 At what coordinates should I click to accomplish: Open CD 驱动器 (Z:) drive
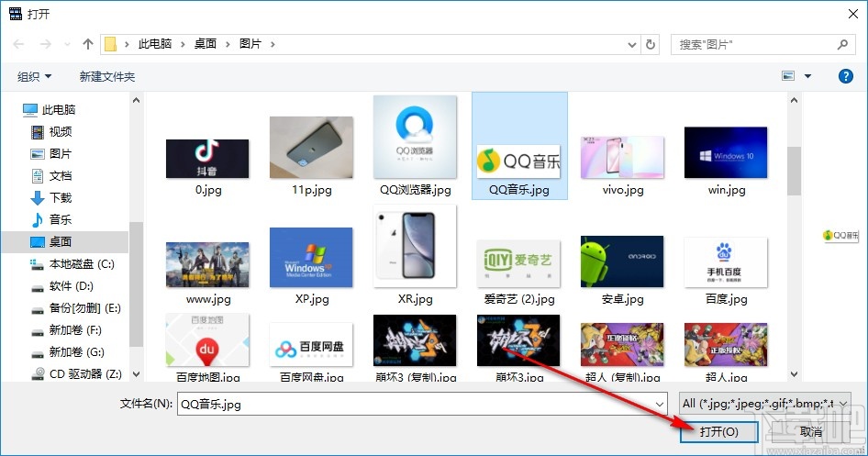(x=76, y=374)
